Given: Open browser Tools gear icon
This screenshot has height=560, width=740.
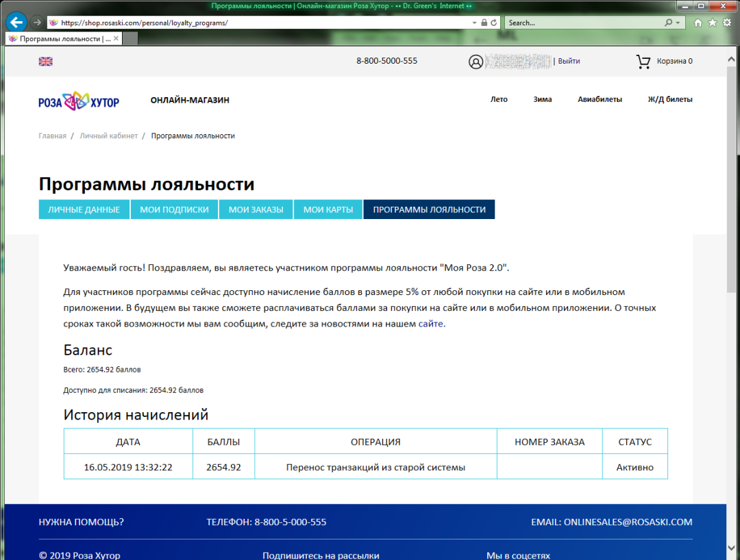Looking at the screenshot, I should point(727,23).
